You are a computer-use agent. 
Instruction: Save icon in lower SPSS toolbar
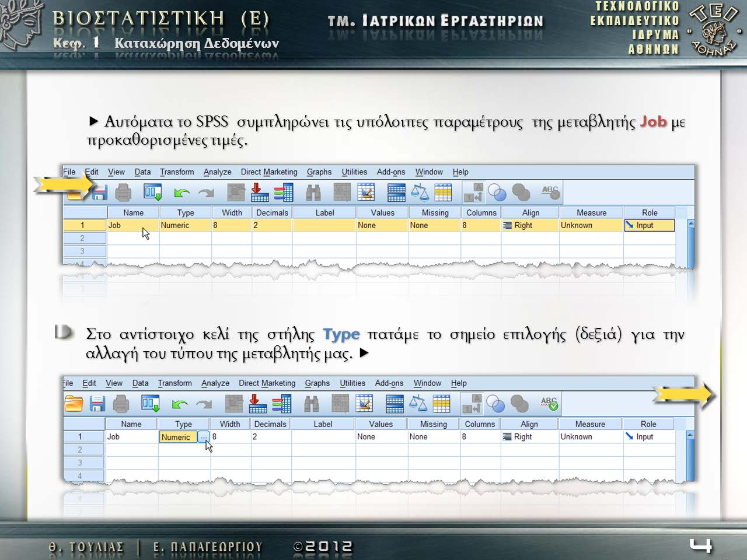(97, 403)
